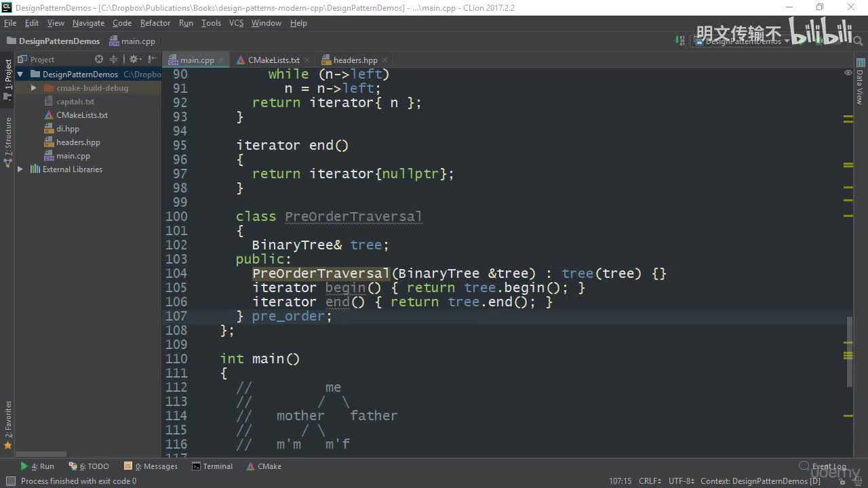Click the Project panel horizontal scrollbar

pyautogui.click(x=41, y=454)
